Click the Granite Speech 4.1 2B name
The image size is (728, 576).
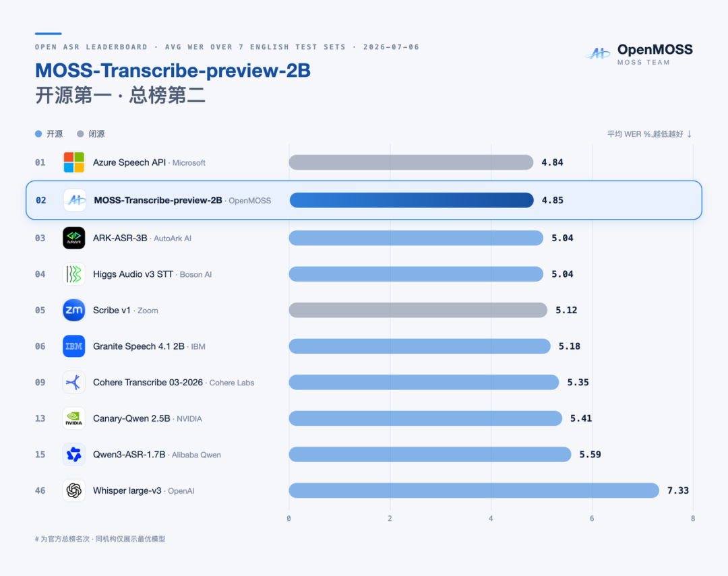pos(139,346)
